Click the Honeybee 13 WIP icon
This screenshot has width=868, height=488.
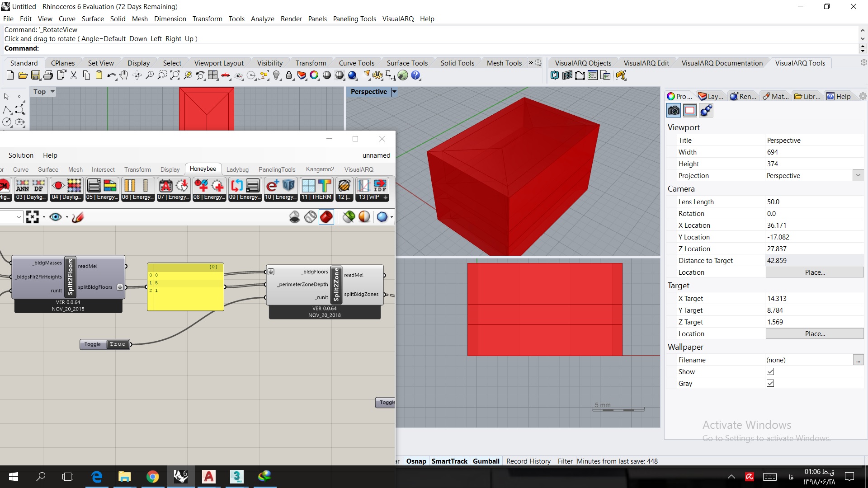point(372,189)
